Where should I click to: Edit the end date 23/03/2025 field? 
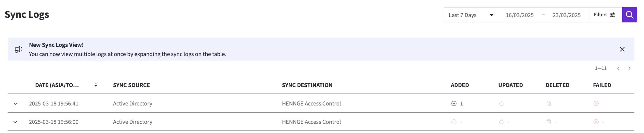tap(567, 15)
